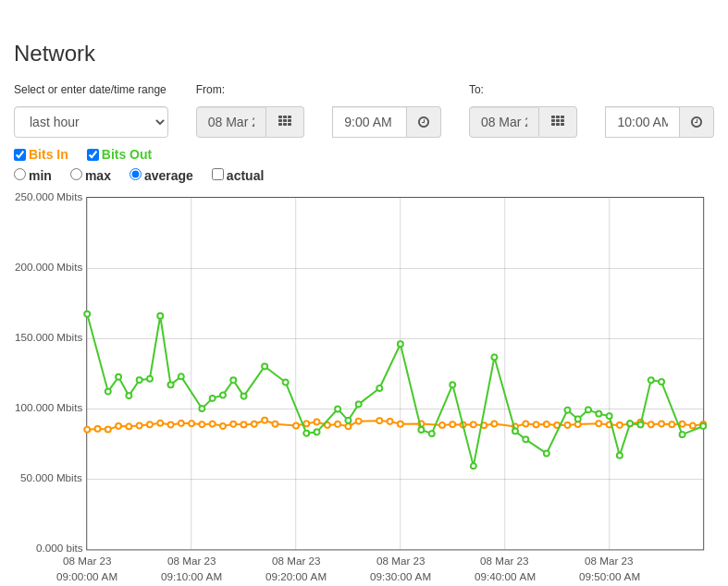
Task: Uncheck the Bits In checkbox
Action: pos(20,154)
